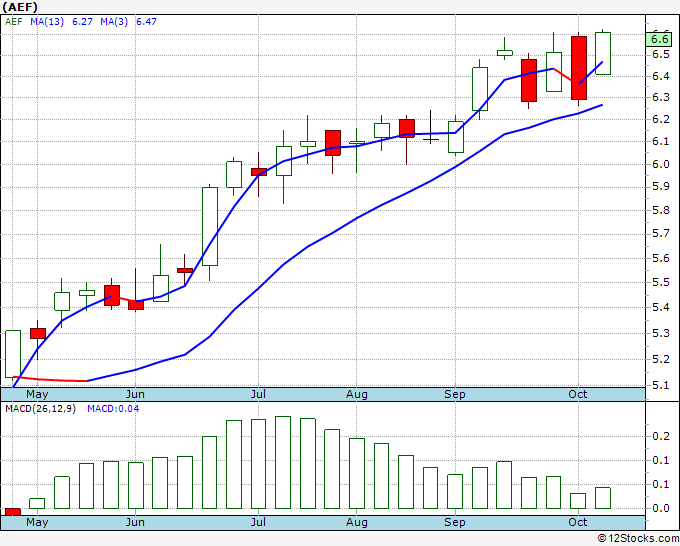The image size is (680, 546).
Task: Click "Aug" on the MACD panel time axis
Action: tap(356, 522)
